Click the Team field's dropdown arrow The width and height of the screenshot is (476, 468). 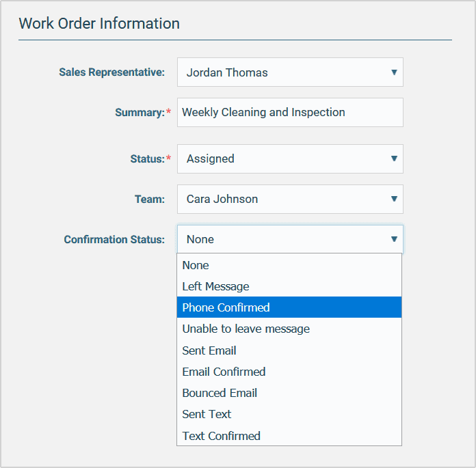(394, 199)
